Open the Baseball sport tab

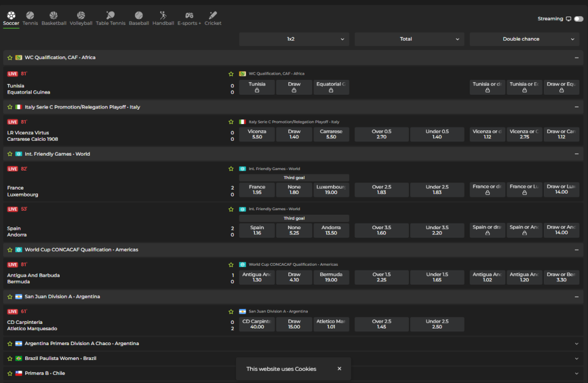[139, 16]
